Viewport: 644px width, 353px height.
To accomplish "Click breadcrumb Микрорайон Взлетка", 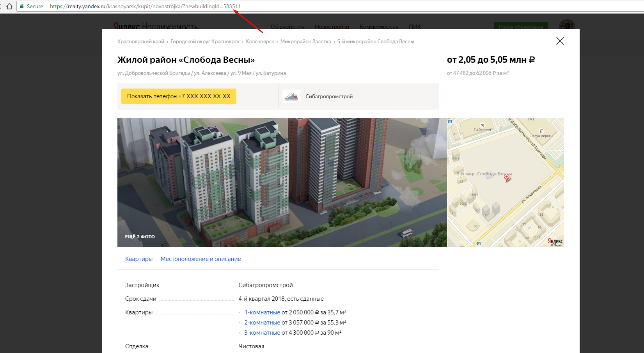I will pyautogui.click(x=305, y=41).
